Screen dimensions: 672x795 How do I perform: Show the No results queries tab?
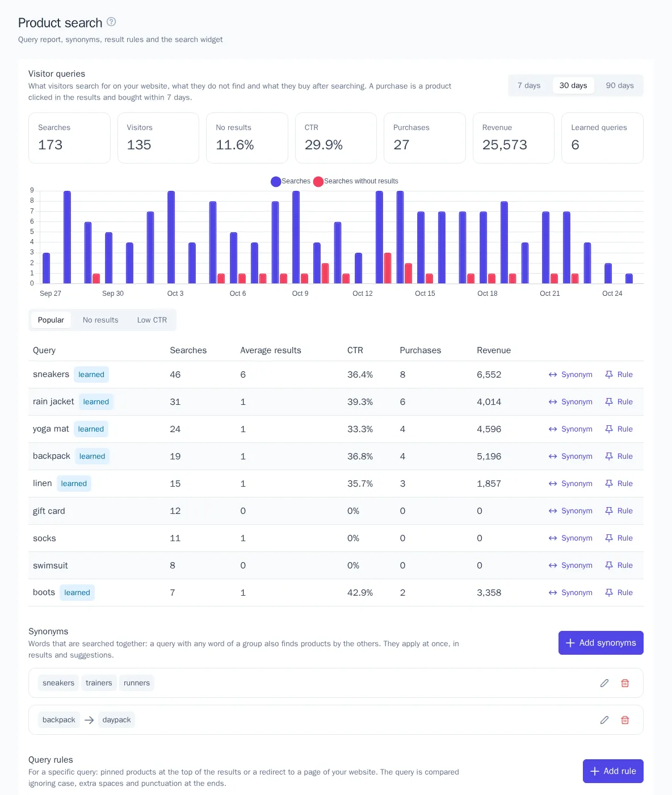[x=100, y=320]
